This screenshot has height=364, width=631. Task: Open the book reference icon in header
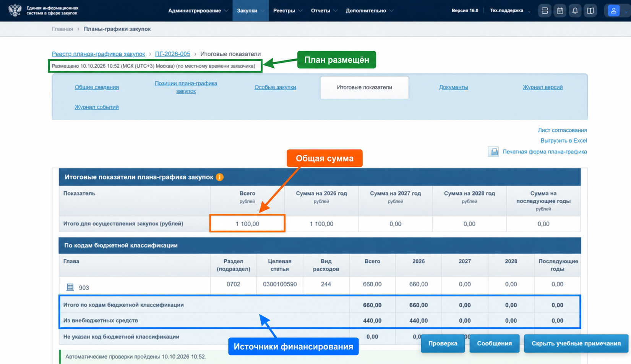590,11
